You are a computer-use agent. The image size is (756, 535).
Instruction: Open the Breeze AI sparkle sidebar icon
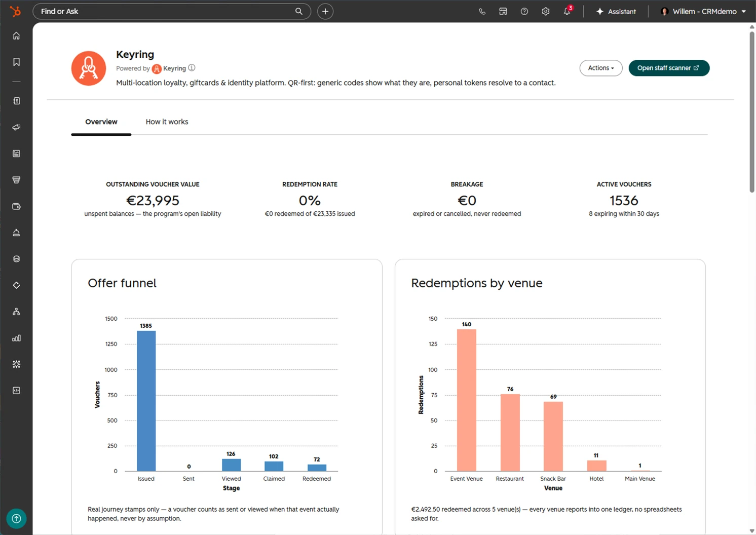click(16, 364)
